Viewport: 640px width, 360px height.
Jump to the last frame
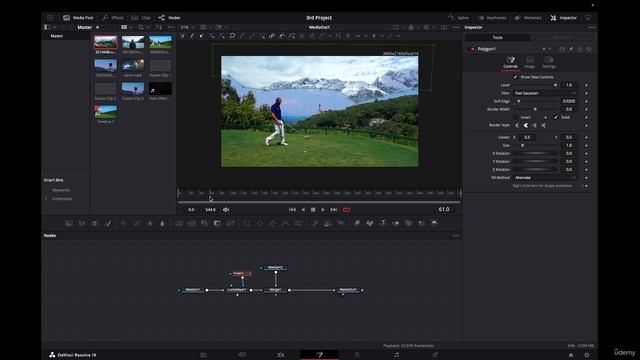coord(334,210)
